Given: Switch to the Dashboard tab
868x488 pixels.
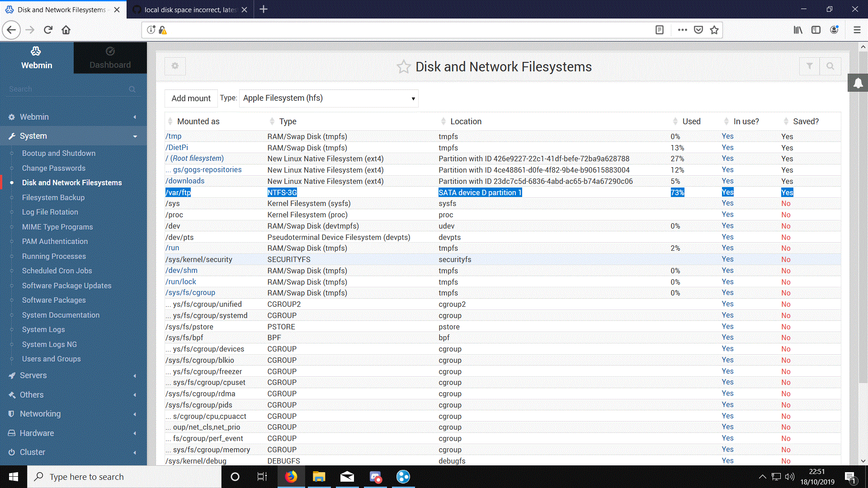Looking at the screenshot, I should (110, 58).
